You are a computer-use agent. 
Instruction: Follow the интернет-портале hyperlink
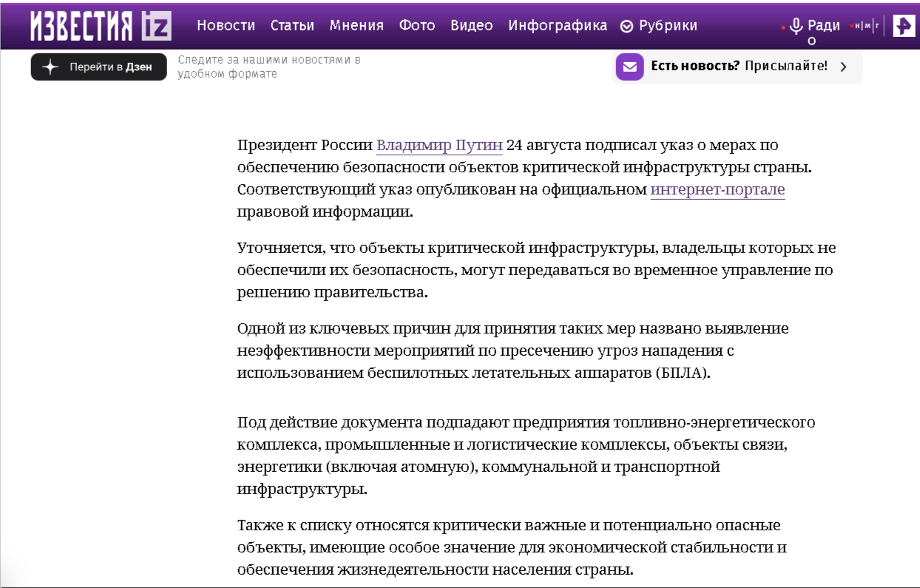(717, 190)
